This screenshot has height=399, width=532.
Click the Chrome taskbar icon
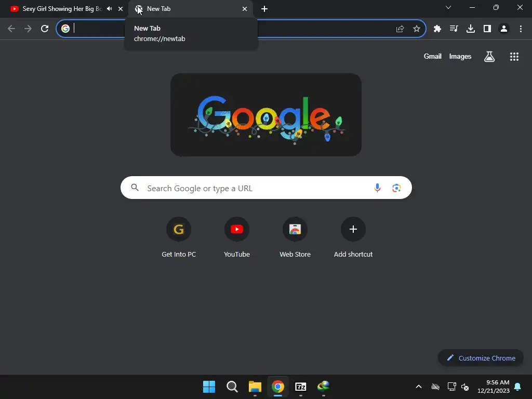tap(278, 387)
